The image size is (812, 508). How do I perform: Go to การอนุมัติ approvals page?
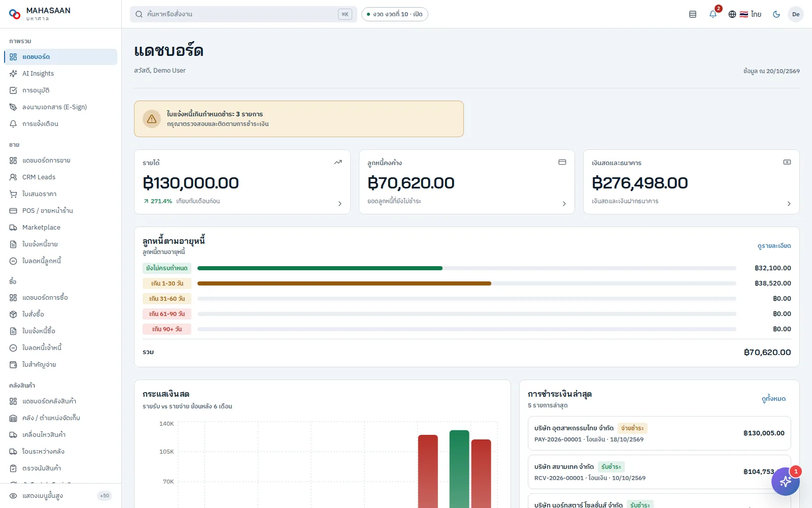(60, 90)
